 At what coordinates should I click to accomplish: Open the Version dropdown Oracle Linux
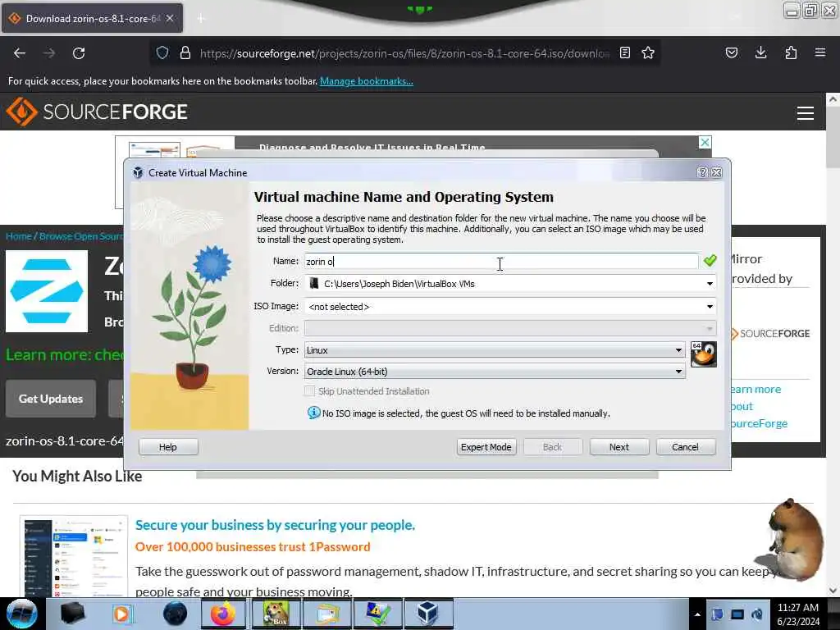coord(495,372)
